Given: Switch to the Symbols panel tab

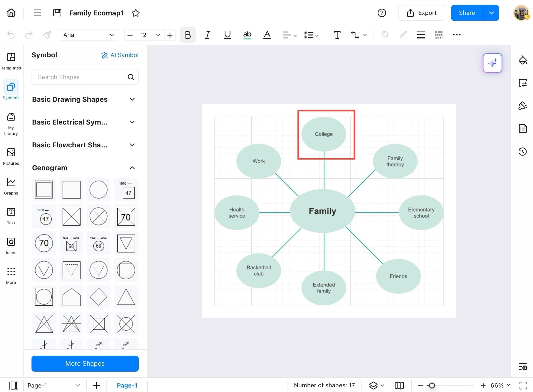Looking at the screenshot, I should pyautogui.click(x=11, y=90).
